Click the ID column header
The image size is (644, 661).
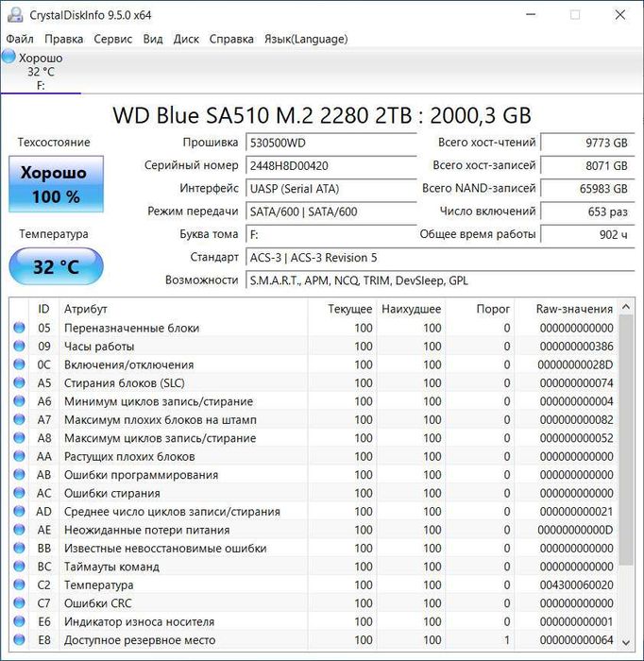pyautogui.click(x=43, y=309)
